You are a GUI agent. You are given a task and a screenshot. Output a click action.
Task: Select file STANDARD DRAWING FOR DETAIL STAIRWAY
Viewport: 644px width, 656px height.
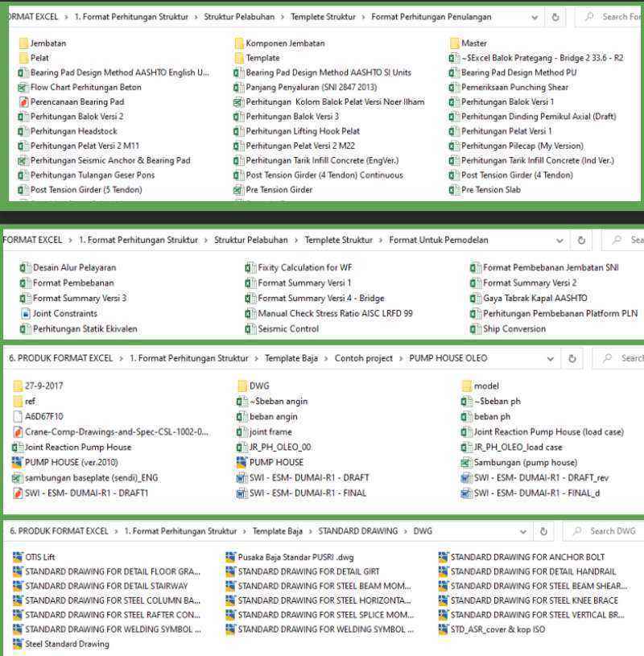click(101, 586)
